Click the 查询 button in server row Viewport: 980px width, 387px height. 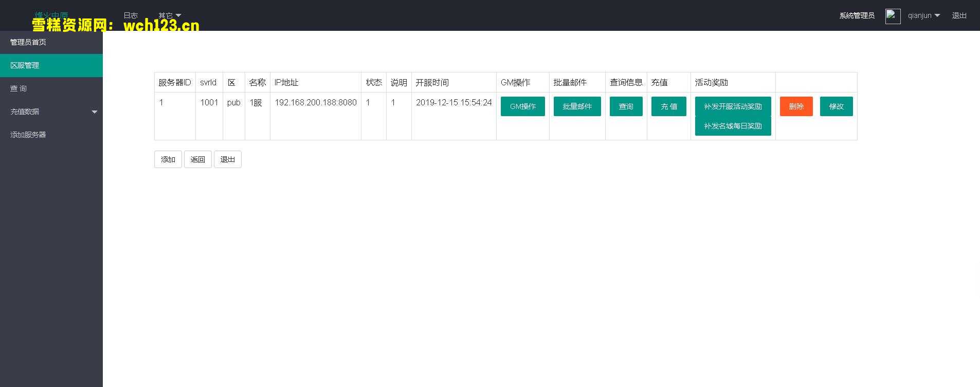pos(626,106)
